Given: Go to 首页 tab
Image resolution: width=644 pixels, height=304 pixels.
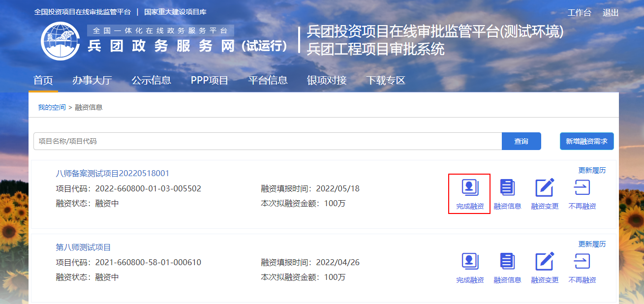Looking at the screenshot, I should click(x=43, y=81).
